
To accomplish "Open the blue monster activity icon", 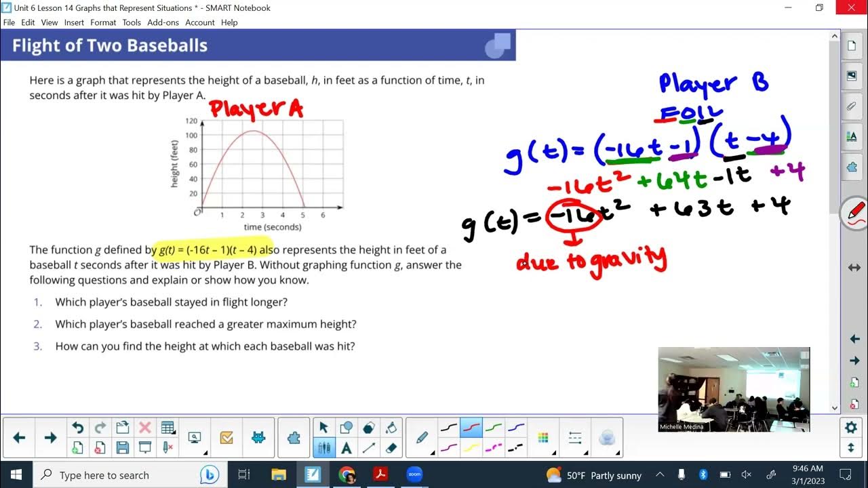I will pos(258,438).
